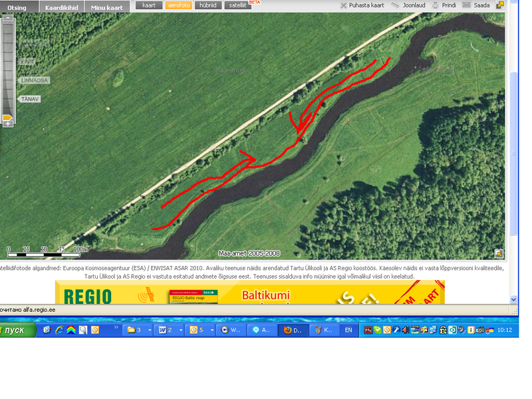Screen dimensions: 532x399
Task: Click the red FFu tray icon
Action: [368, 330]
